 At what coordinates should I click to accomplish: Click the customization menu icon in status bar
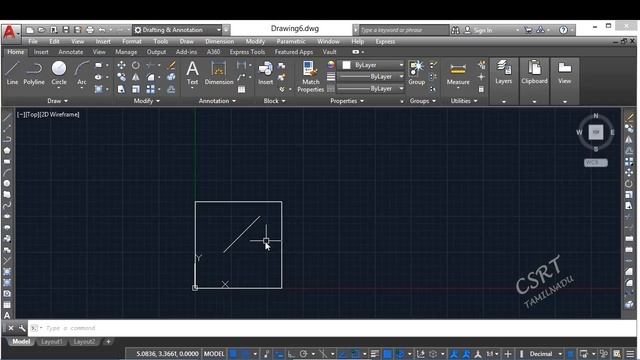coord(631,354)
